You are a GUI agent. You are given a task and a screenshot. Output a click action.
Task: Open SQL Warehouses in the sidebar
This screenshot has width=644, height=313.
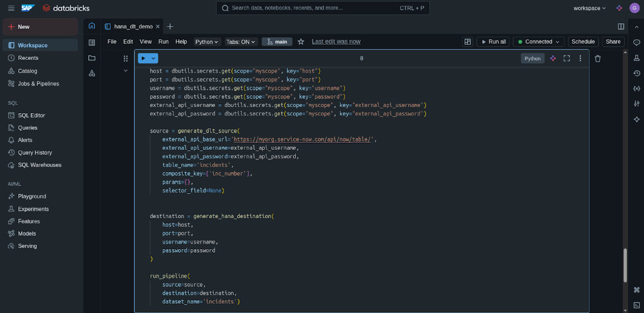click(x=40, y=165)
